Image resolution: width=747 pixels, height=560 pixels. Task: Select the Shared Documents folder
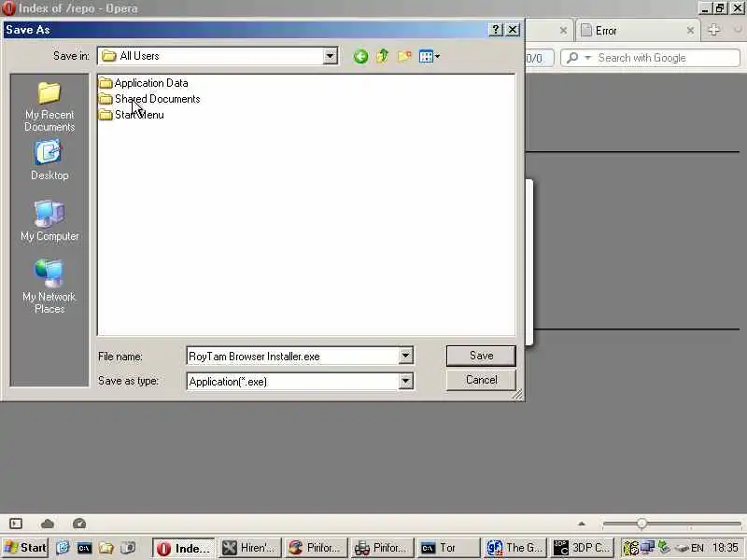(x=149, y=99)
